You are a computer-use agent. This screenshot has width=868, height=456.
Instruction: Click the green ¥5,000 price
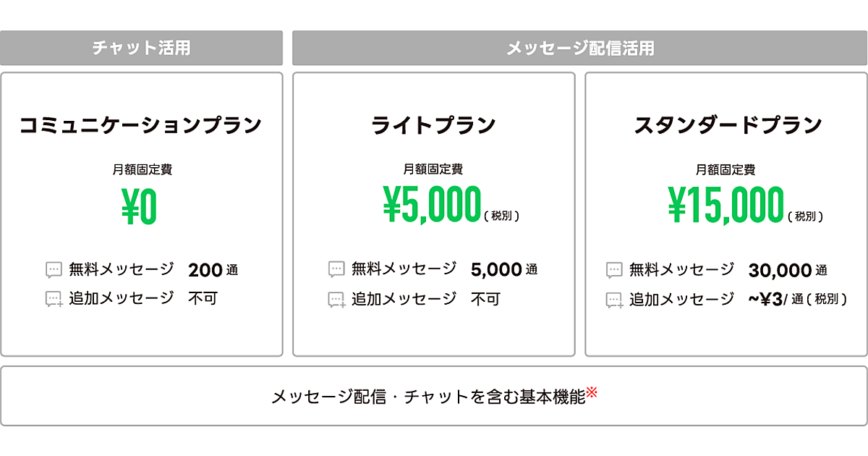point(432,205)
